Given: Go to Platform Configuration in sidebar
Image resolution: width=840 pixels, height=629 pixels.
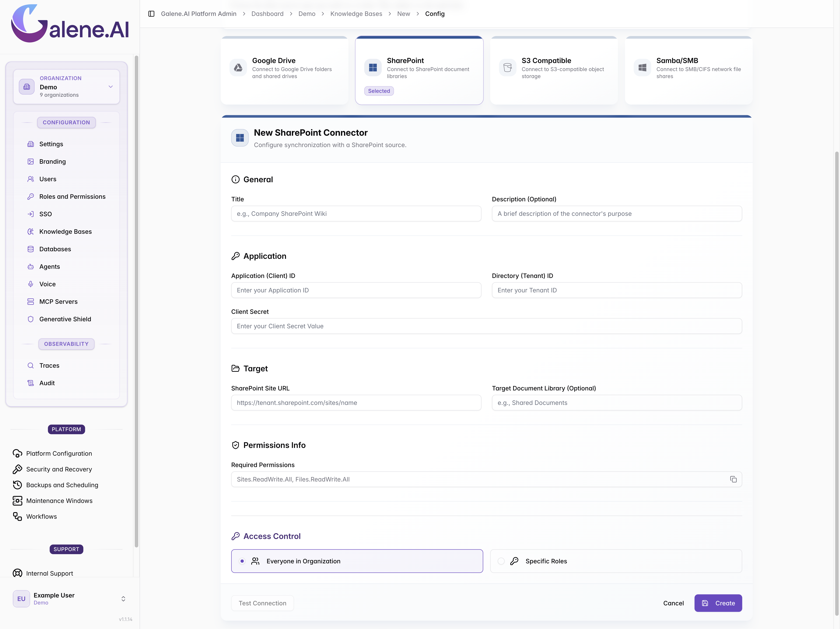Looking at the screenshot, I should pos(59,453).
